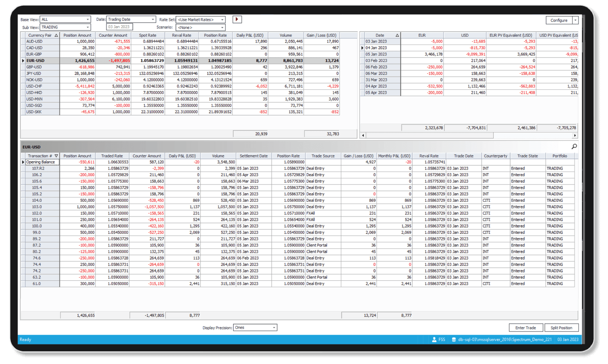This screenshot has width=608, height=364.
Task: Select the USD-HKD currency pair row
Action: click(x=180, y=92)
